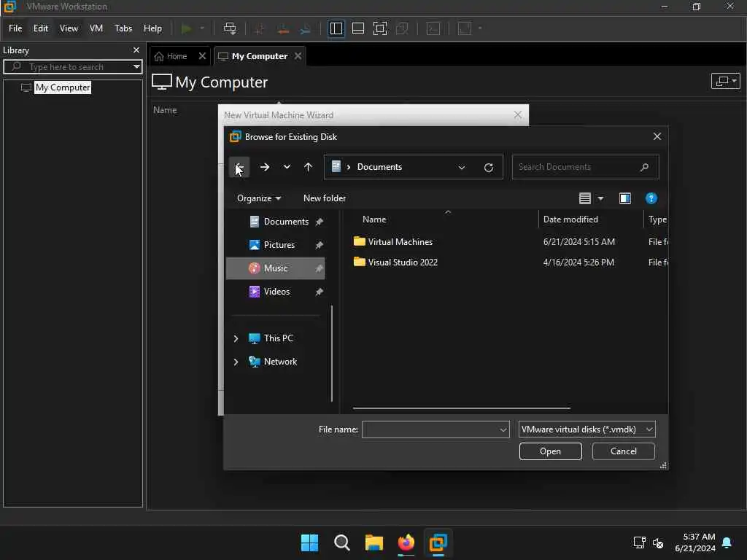747x560 pixels.
Task: Click the Back arrow in browse dialog
Action: (x=239, y=167)
